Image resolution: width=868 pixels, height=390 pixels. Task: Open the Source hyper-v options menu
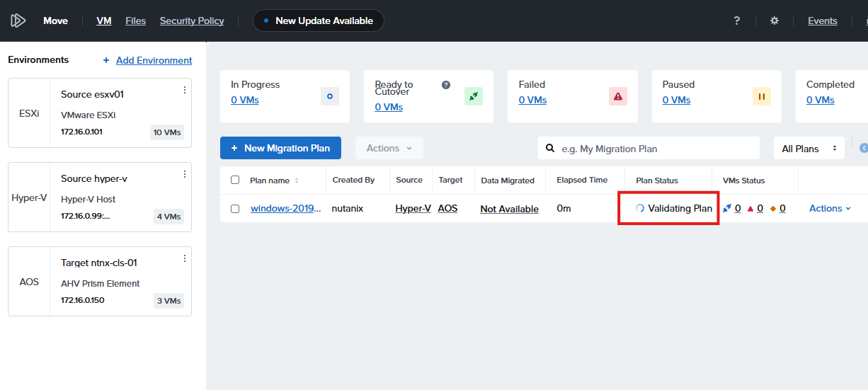coord(185,174)
